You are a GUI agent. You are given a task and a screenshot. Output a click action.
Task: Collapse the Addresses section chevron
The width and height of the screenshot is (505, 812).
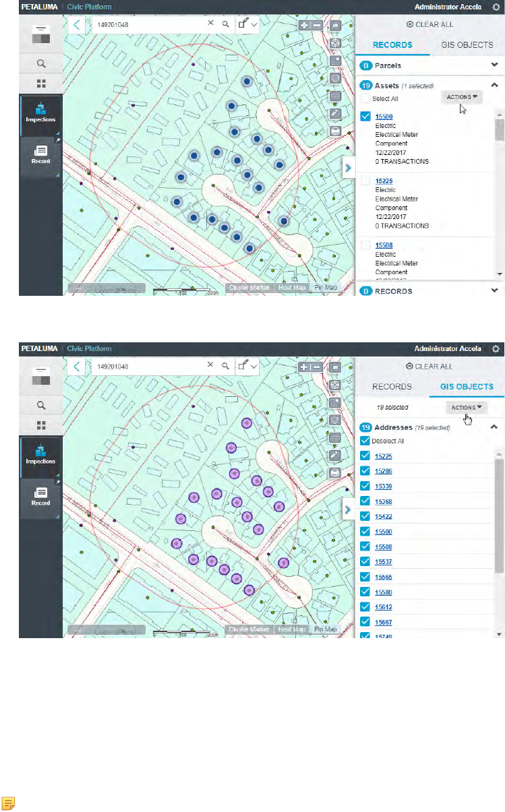click(x=494, y=427)
